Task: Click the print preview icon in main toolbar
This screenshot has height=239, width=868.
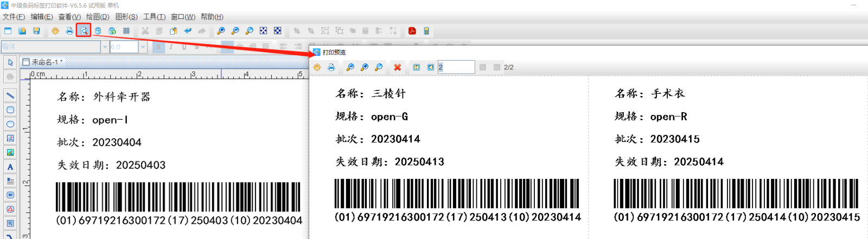Action: click(x=84, y=31)
